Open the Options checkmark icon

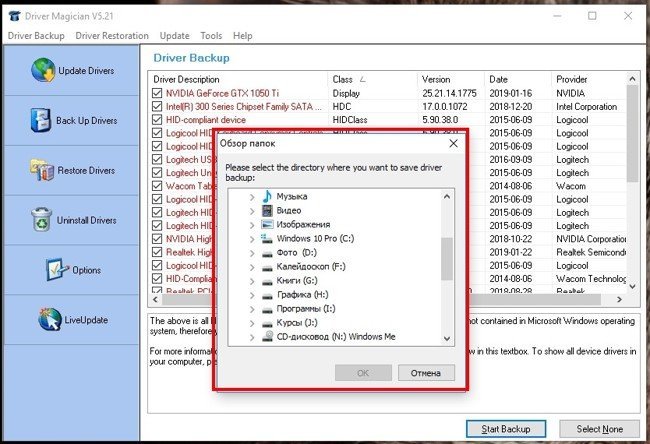pos(57,269)
